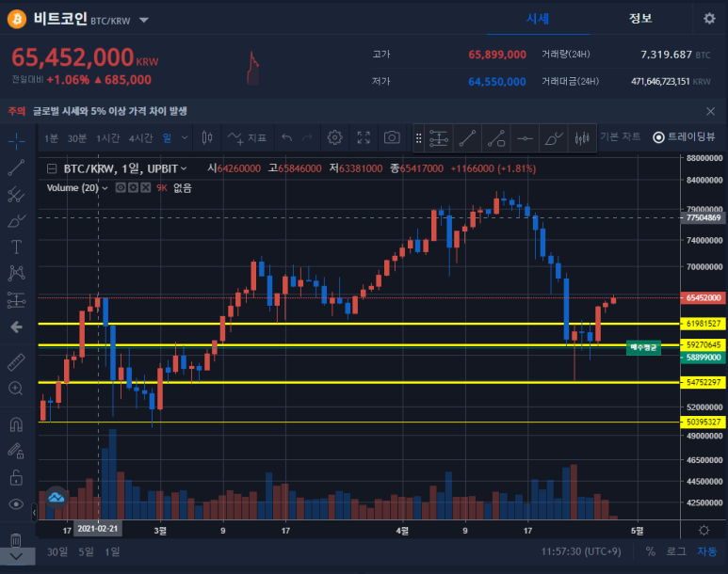728x574 pixels.
Task: Toggle the magnet snap mode
Action: (16, 424)
